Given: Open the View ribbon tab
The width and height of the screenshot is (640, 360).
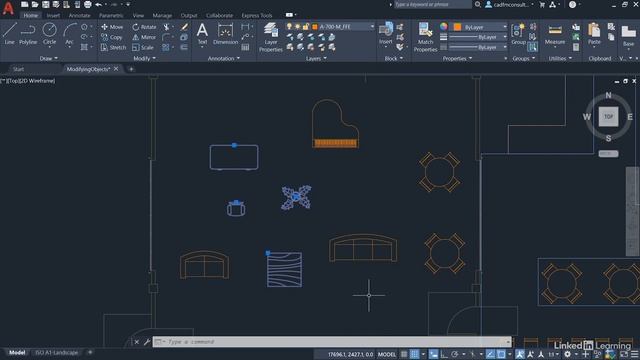Looking at the screenshot, I should click(x=138, y=16).
